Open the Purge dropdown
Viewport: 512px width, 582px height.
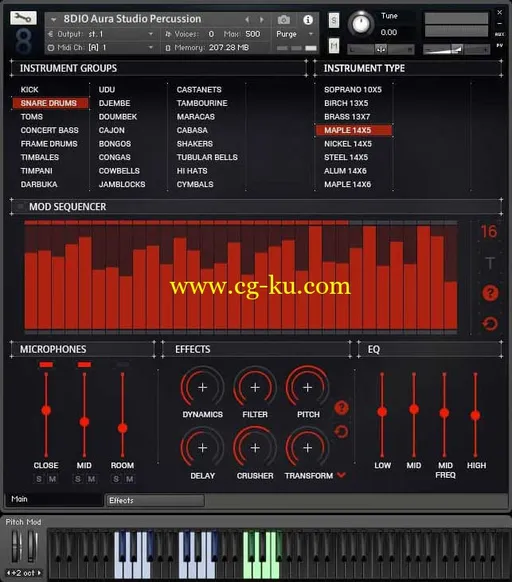click(x=295, y=34)
